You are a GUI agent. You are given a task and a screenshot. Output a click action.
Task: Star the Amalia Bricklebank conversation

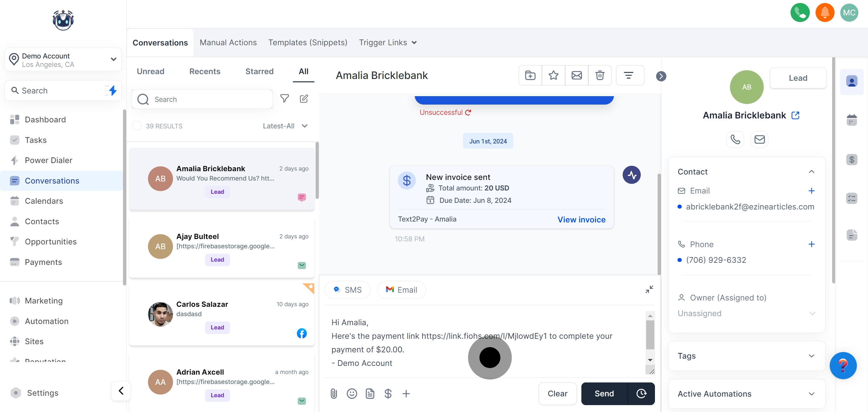[x=553, y=75]
